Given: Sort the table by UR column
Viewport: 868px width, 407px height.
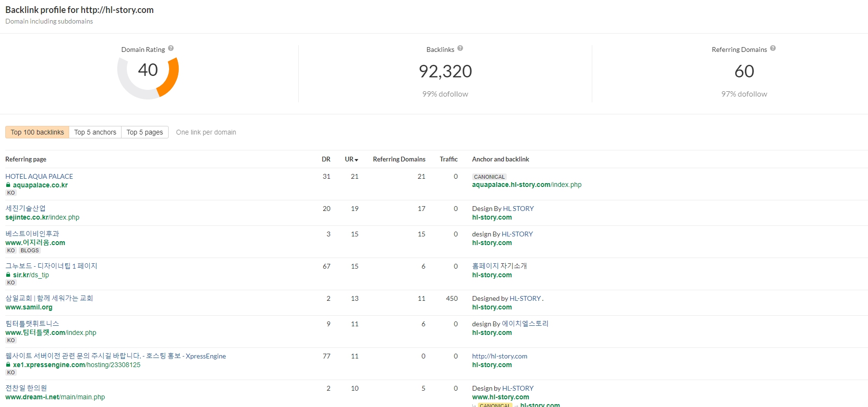Looking at the screenshot, I should point(351,159).
